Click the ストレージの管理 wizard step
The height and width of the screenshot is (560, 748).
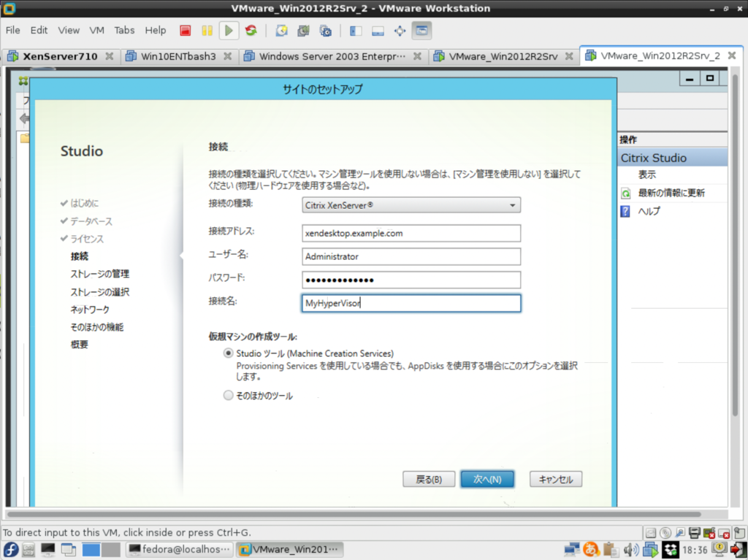(99, 274)
